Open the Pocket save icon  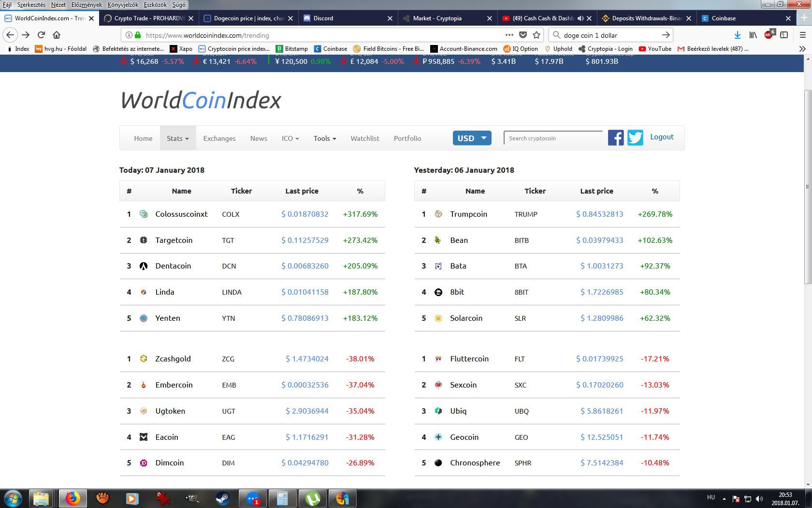point(523,35)
